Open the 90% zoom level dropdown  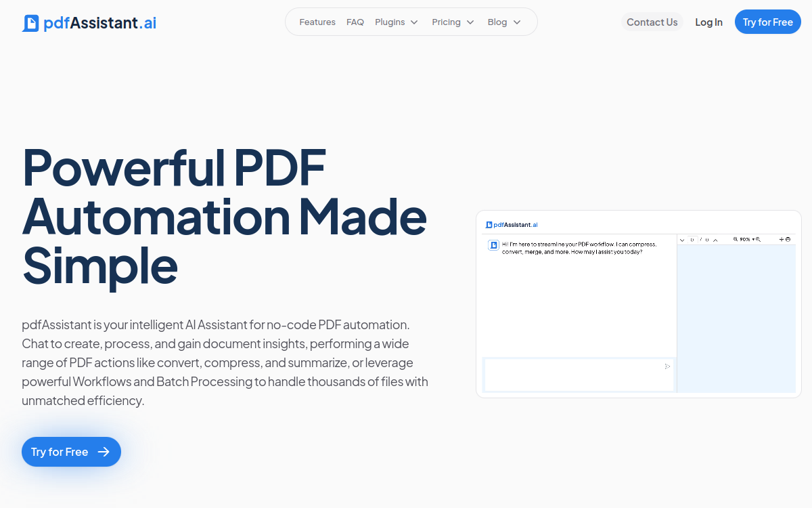click(x=747, y=240)
